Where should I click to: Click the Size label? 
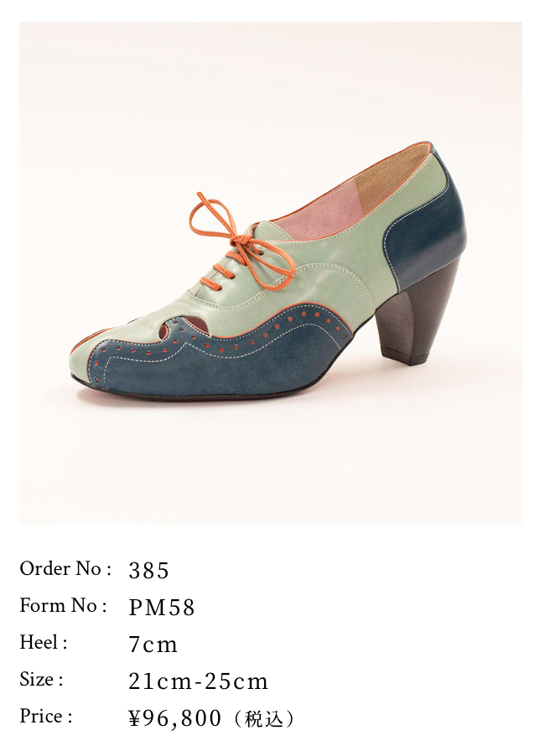[41, 680]
